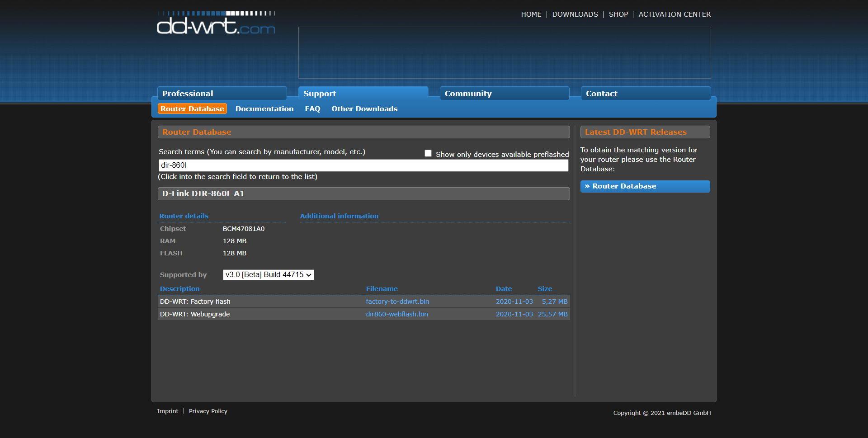Screen dimensions: 868x438
Task: Visit the SHOP link
Action: [x=618, y=14]
